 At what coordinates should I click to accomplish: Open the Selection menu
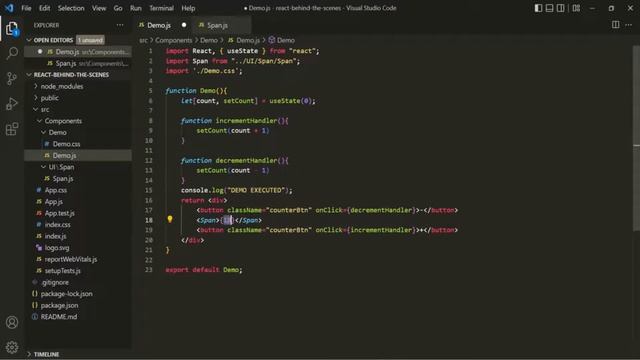point(71,8)
